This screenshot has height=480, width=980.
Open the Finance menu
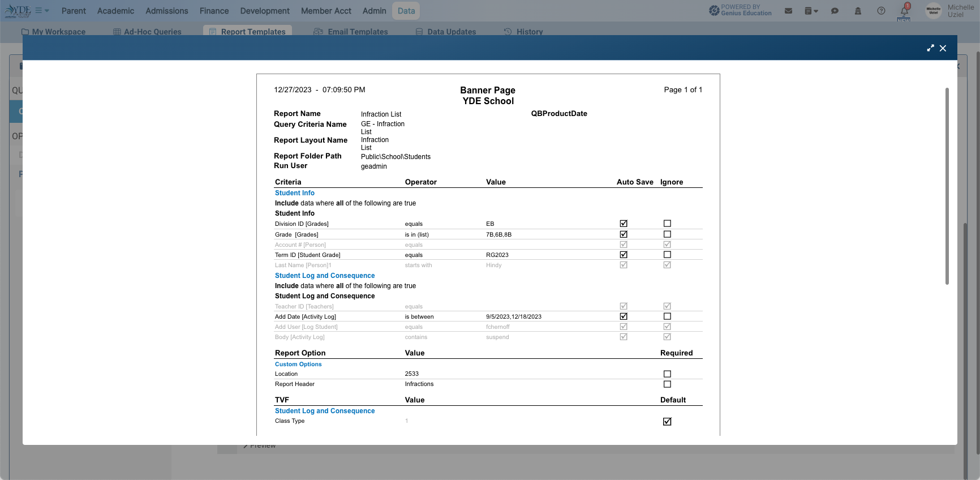[x=214, y=11]
